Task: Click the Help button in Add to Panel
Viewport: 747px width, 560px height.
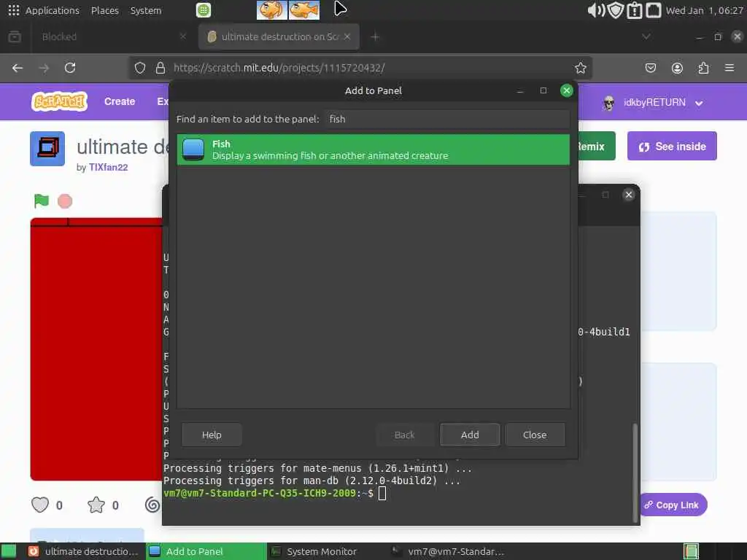Action: click(x=212, y=435)
